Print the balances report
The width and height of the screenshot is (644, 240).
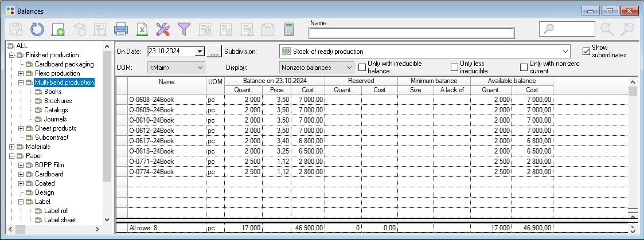click(120, 29)
